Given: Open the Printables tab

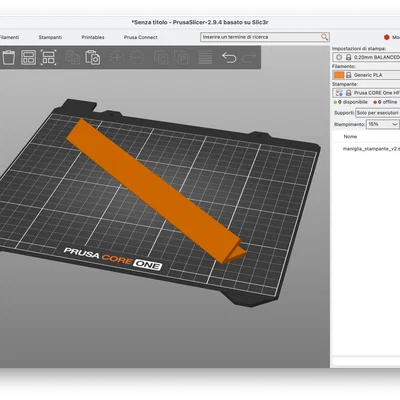Looking at the screenshot, I should click(93, 37).
